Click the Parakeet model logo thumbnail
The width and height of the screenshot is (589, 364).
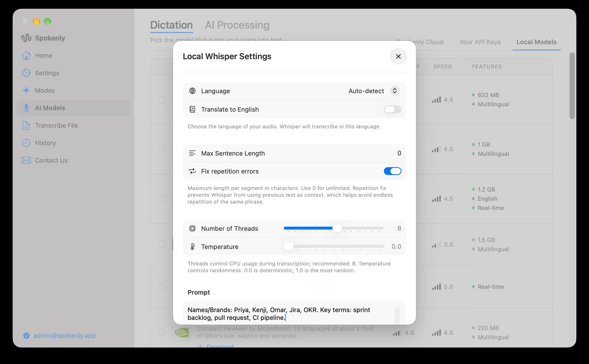point(181,332)
